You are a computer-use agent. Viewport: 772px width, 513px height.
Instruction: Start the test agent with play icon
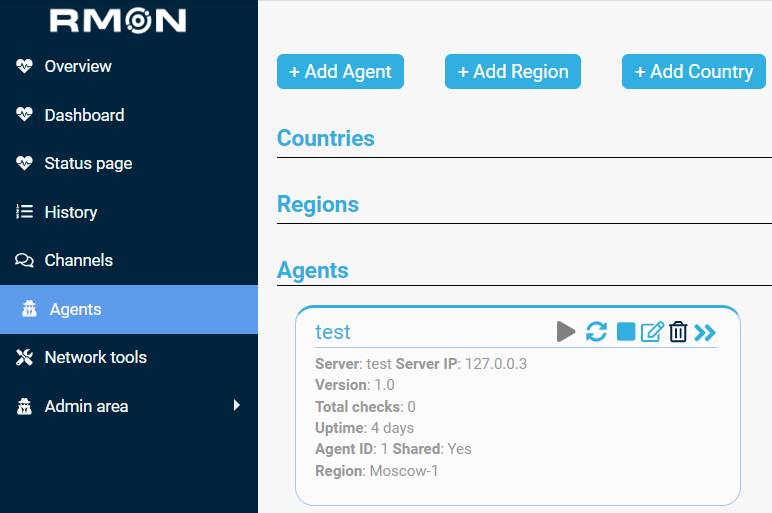point(566,332)
